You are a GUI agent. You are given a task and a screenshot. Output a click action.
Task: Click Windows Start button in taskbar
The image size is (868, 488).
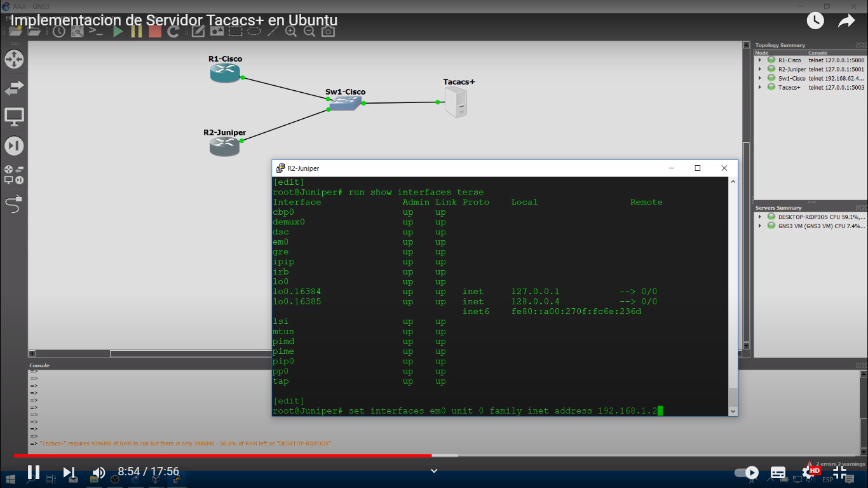(x=10, y=480)
